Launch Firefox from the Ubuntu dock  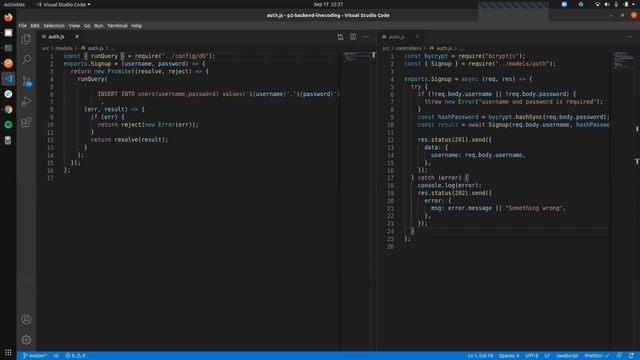[x=8, y=18]
